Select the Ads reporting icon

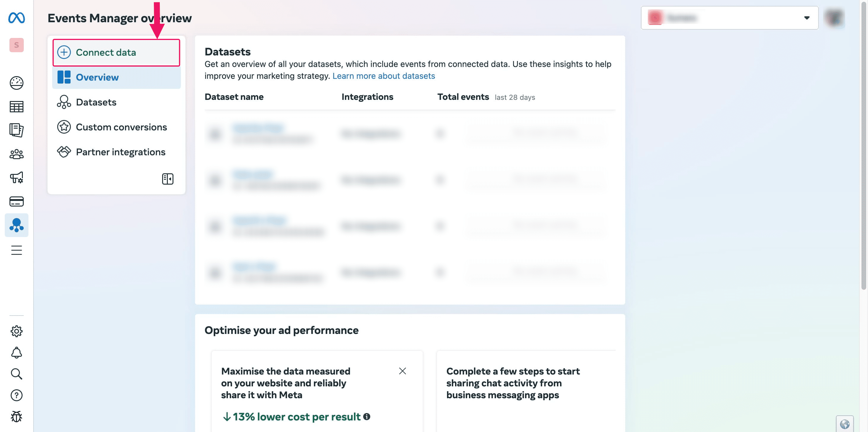pyautogui.click(x=17, y=130)
